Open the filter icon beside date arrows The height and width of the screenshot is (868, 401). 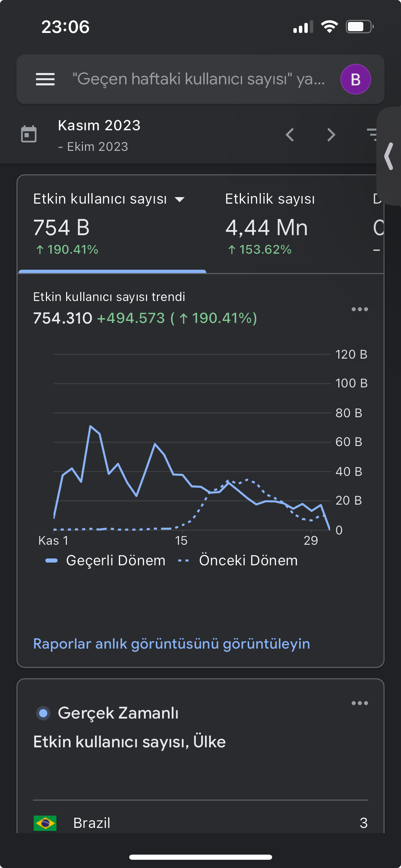[372, 135]
